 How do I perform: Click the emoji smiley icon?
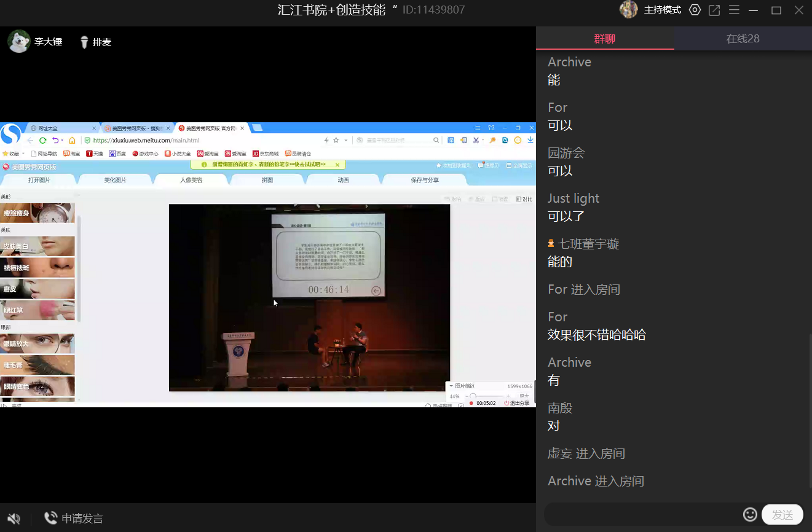point(749,515)
